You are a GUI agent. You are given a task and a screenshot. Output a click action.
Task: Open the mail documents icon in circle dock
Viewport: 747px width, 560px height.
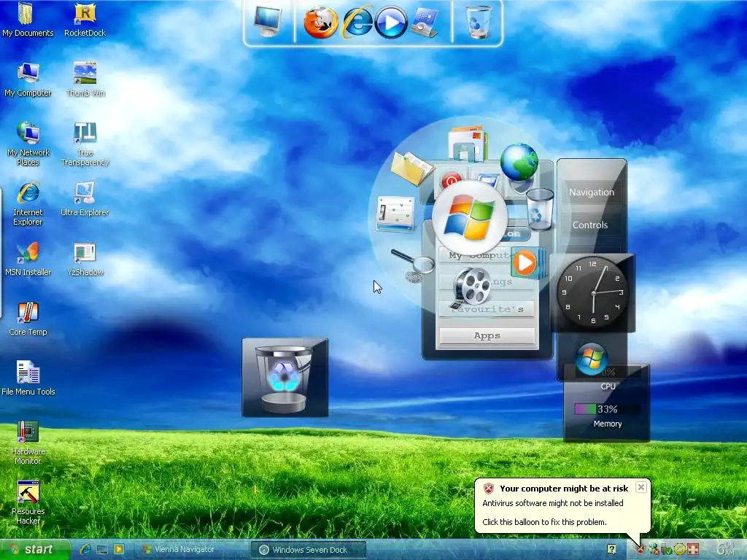point(468,143)
